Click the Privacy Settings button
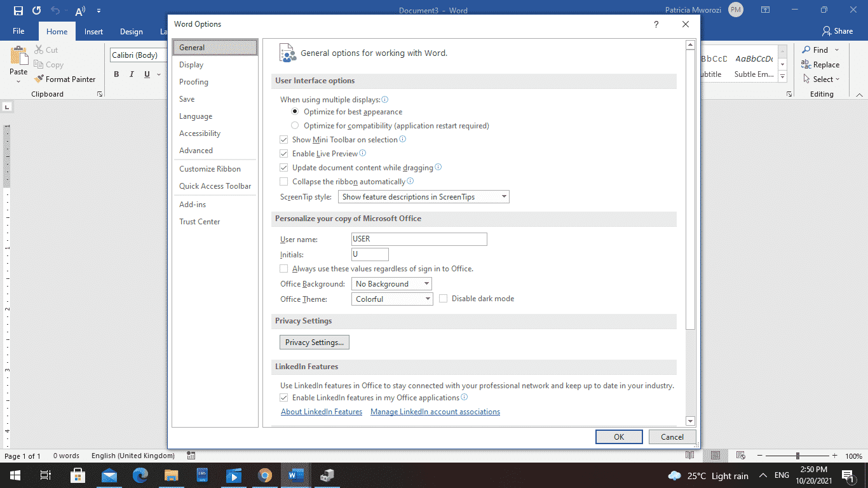Viewport: 868px width, 488px height. (x=314, y=342)
